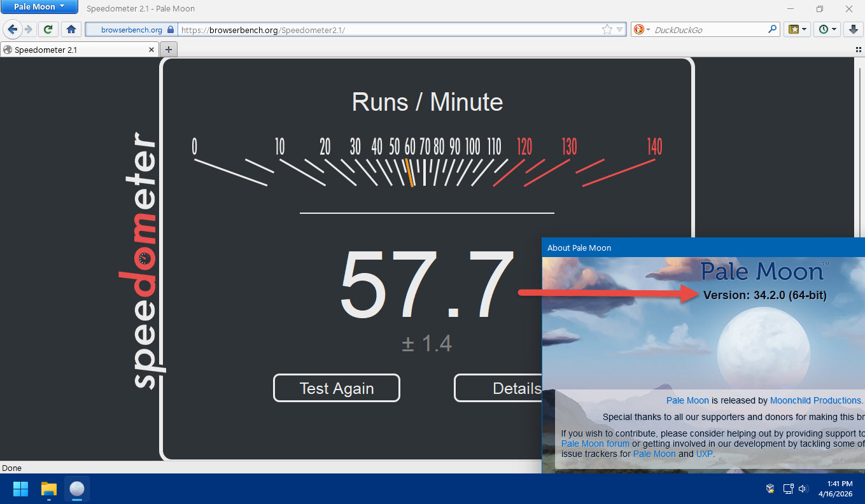Open the Downloads arrow button
Screen dimensions: 865x504
(852, 29)
